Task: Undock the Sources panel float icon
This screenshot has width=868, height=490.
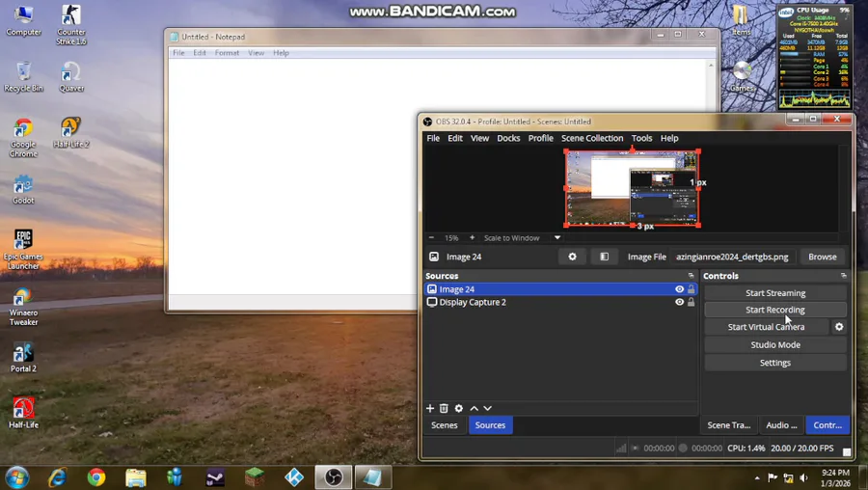Action: [691, 275]
